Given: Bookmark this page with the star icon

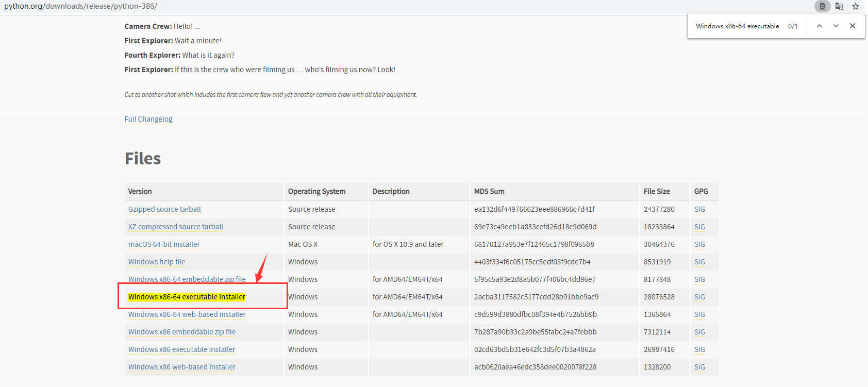Looking at the screenshot, I should (856, 6).
